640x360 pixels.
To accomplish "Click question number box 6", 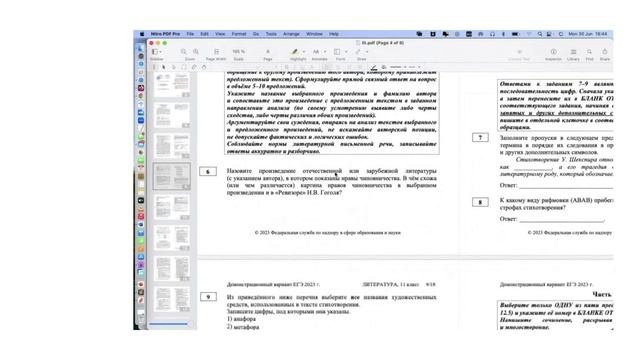I will pyautogui.click(x=208, y=171).
